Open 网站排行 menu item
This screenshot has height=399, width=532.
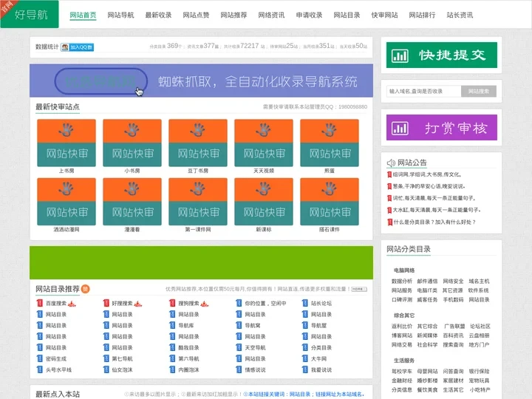tap(422, 15)
